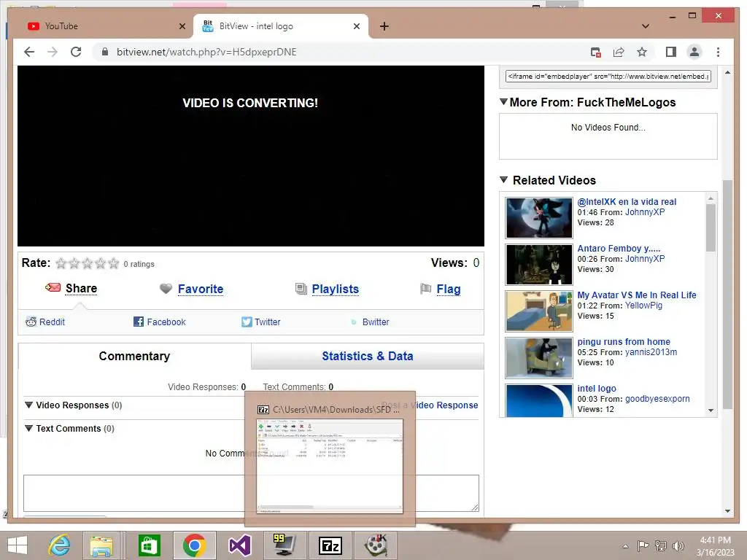Open the @IntelXK en la vida real video
This screenshot has width=747, height=560.
[627, 202]
